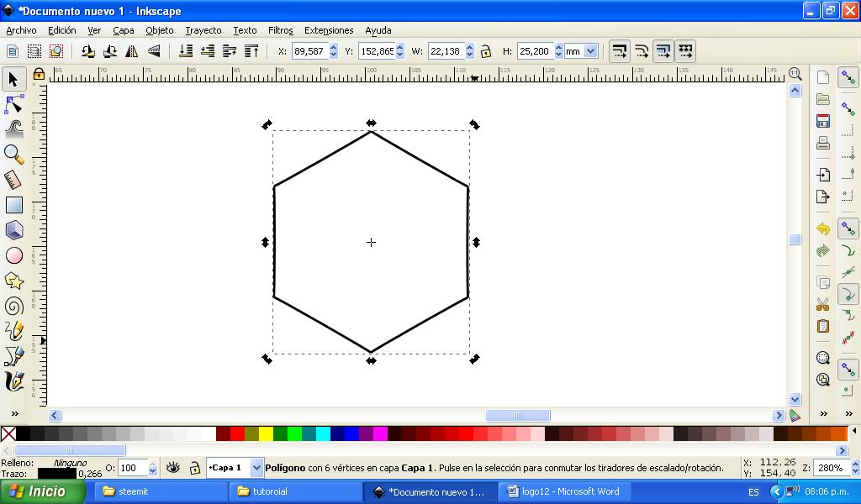Viewport: 861px width, 504px height.
Task: Open the Objeto menu
Action: pyautogui.click(x=159, y=31)
